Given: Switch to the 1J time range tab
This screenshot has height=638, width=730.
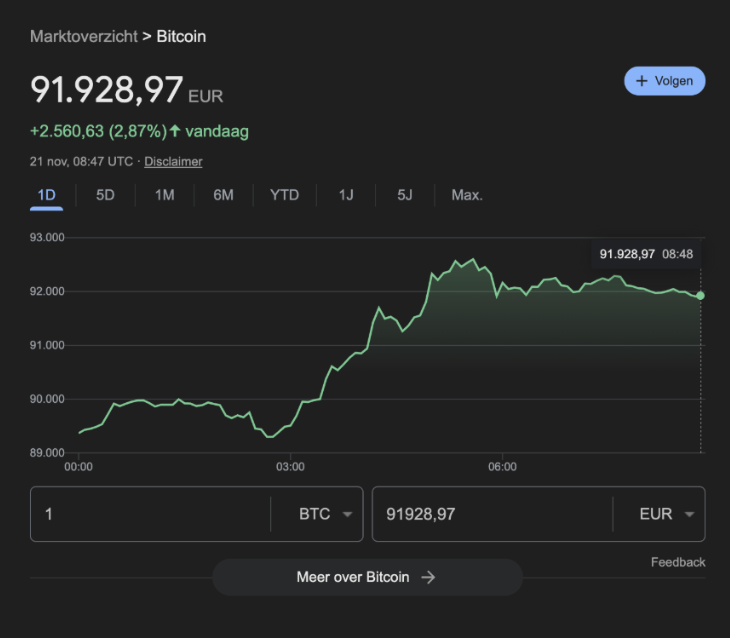Looking at the screenshot, I should point(346,195).
